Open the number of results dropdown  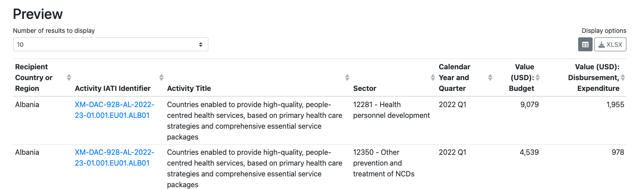[x=110, y=45]
